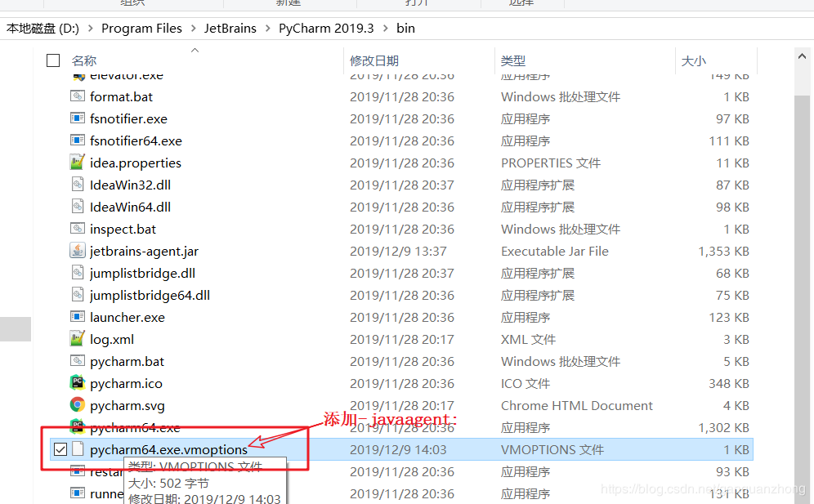The image size is (814, 504).
Task: Select fsnotifier64.exe in the list
Action: [x=136, y=140]
